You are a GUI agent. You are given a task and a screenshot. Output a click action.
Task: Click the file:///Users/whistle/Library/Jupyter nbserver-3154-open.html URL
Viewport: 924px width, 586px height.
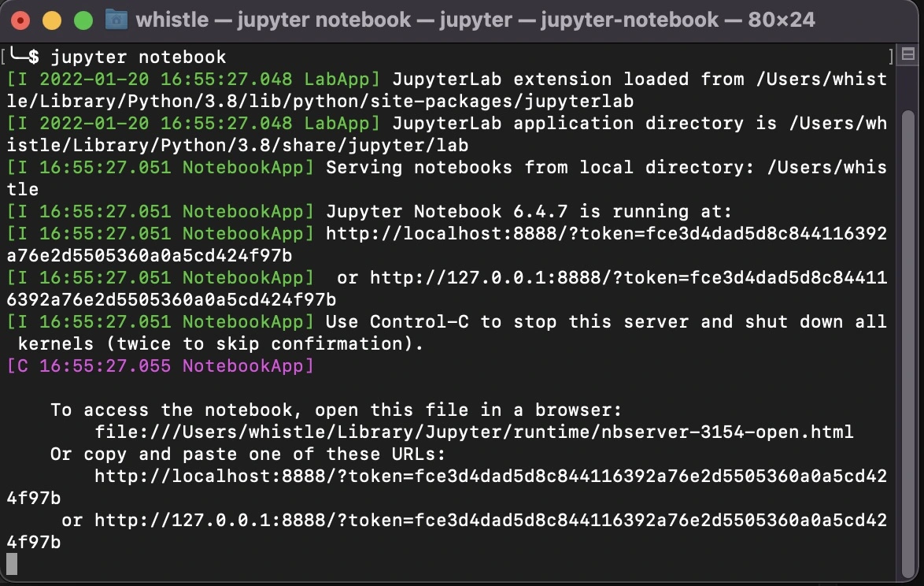click(x=474, y=432)
